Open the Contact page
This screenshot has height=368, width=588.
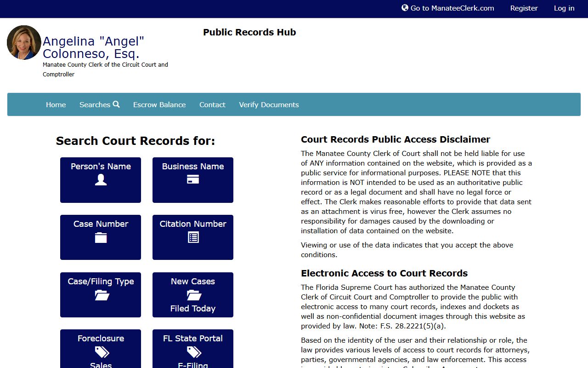coord(212,105)
